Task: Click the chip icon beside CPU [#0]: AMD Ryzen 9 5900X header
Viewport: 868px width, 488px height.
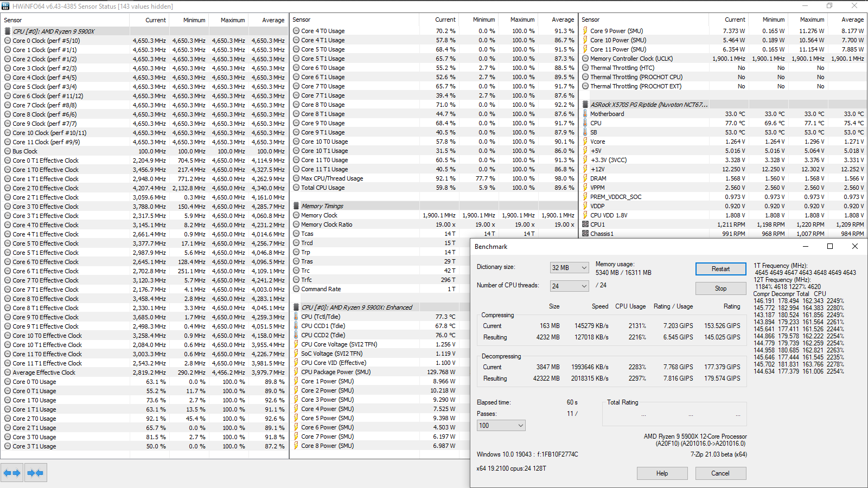Action: point(8,31)
